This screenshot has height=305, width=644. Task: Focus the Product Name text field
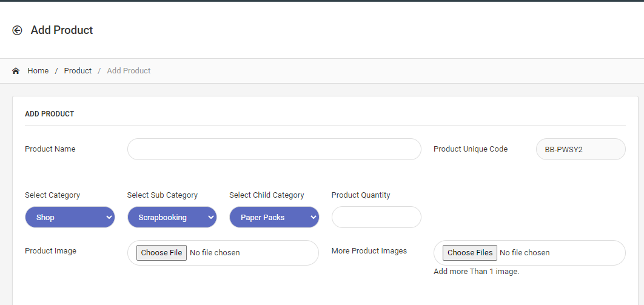point(274,149)
